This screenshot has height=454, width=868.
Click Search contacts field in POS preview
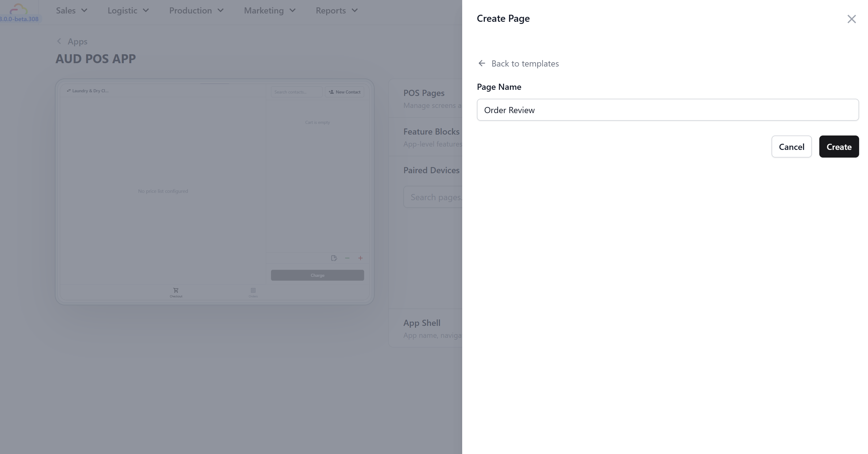pos(296,92)
